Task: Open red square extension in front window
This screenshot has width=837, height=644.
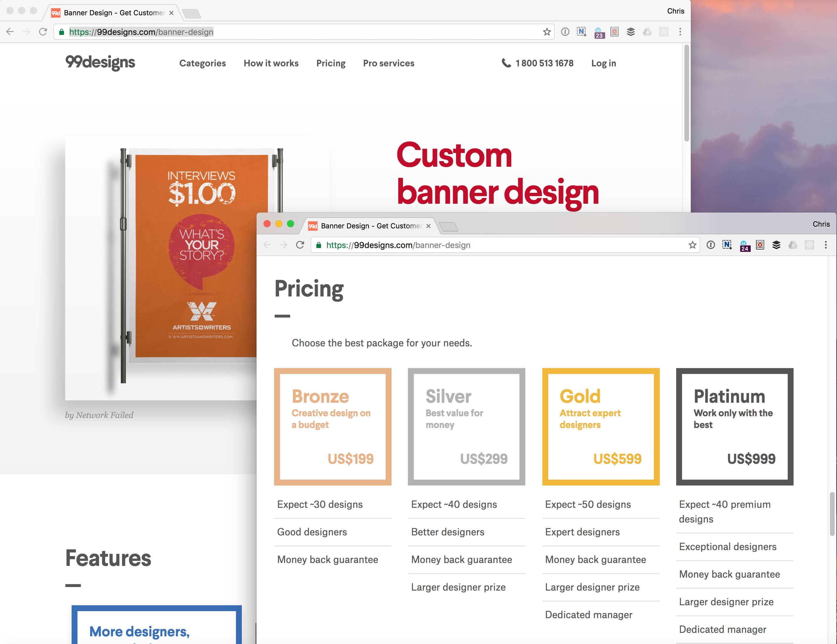Action: 760,245
